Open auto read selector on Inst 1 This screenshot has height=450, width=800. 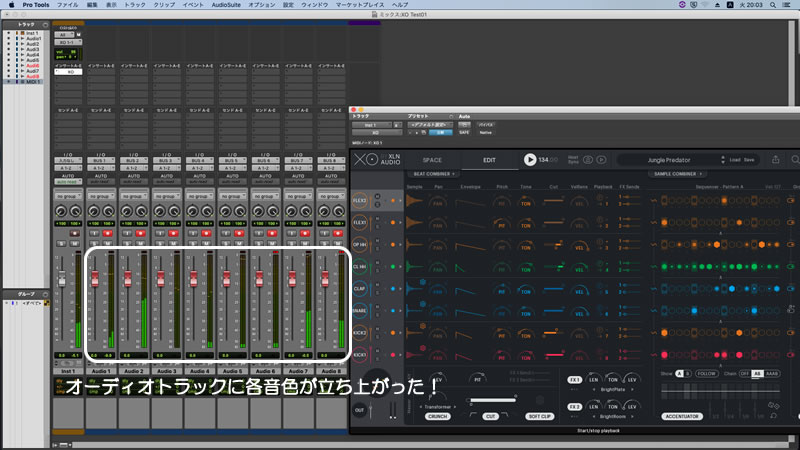pos(68,181)
